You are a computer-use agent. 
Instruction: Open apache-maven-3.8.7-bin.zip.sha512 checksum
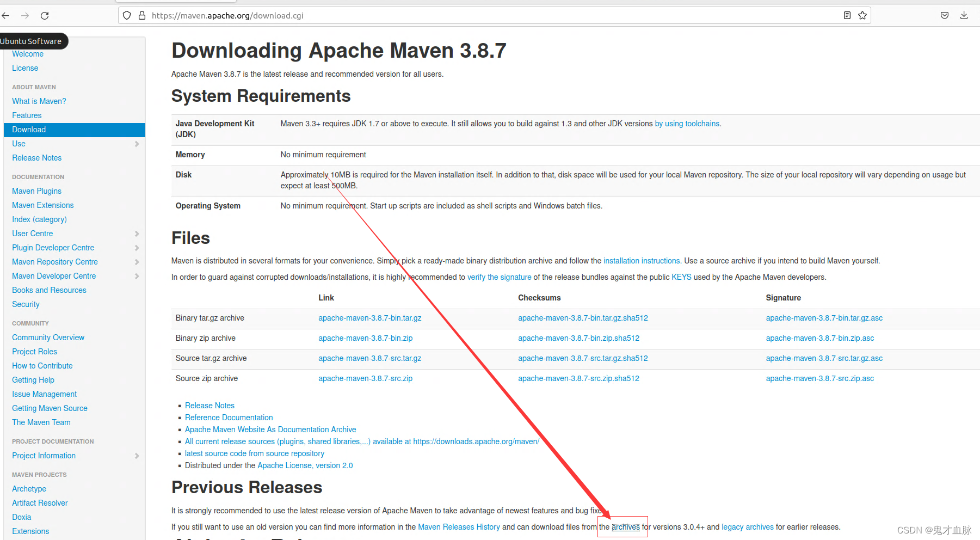(578, 338)
